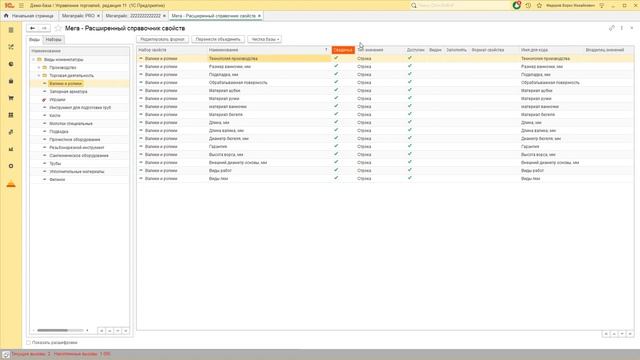Click into the title bar search field

click(463, 5)
